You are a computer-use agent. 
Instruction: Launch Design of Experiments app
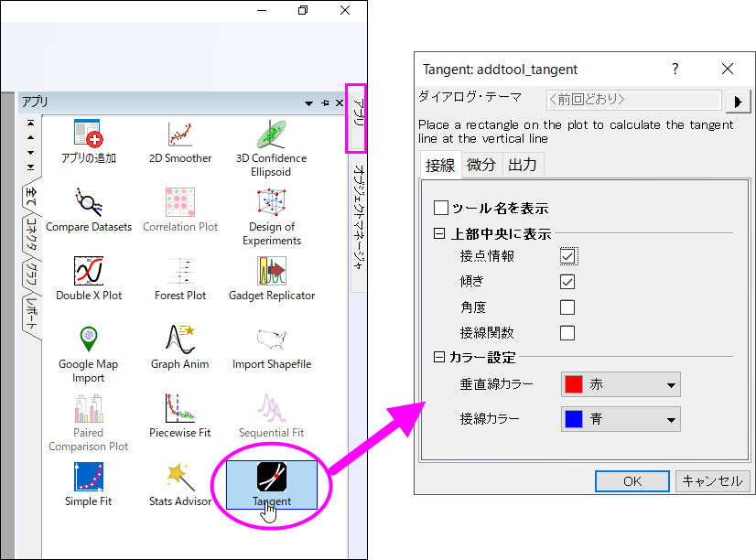pos(272,217)
